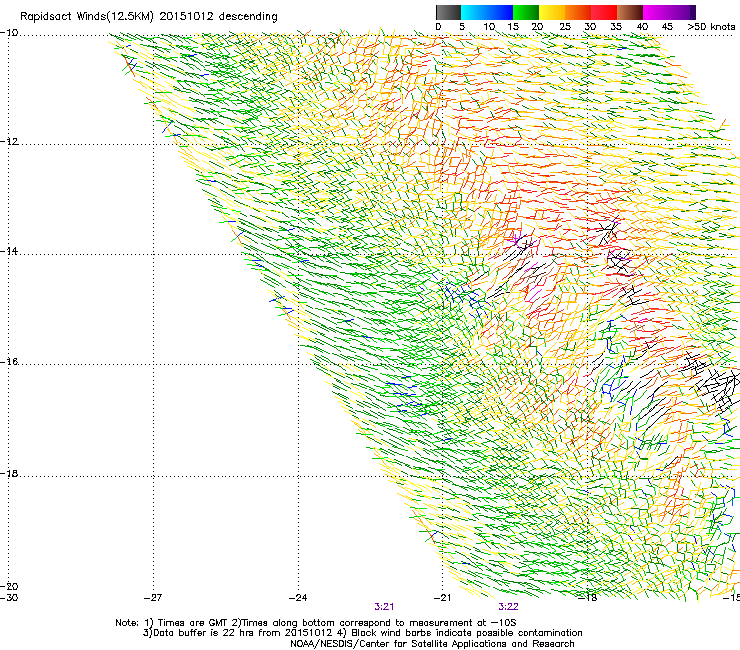Image resolution: width=740 pixels, height=650 pixels.
Task: Click the purple '3:21' time marker
Action: click(x=384, y=607)
